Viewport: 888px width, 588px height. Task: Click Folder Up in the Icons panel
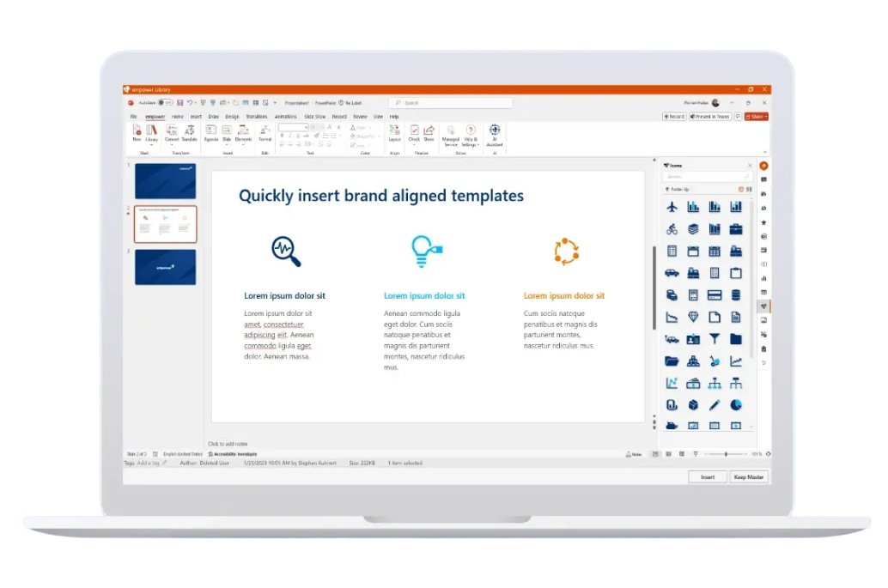pyautogui.click(x=678, y=189)
